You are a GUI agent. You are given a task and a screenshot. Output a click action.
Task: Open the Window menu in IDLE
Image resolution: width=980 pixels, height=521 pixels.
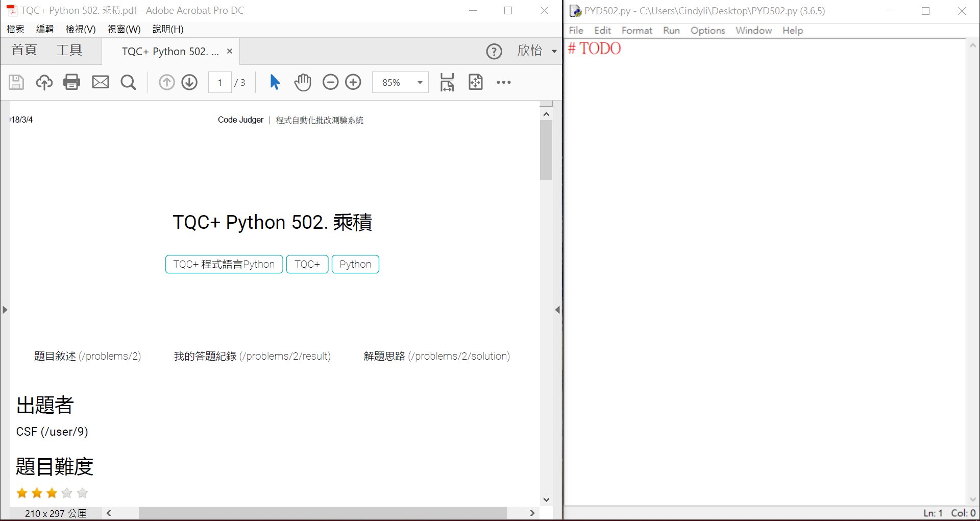coord(753,30)
